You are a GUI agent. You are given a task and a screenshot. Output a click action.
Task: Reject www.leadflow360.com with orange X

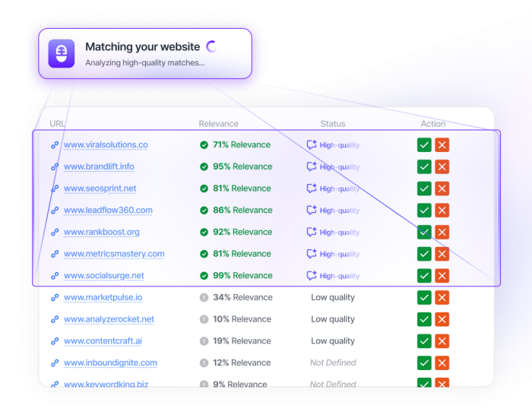(442, 211)
